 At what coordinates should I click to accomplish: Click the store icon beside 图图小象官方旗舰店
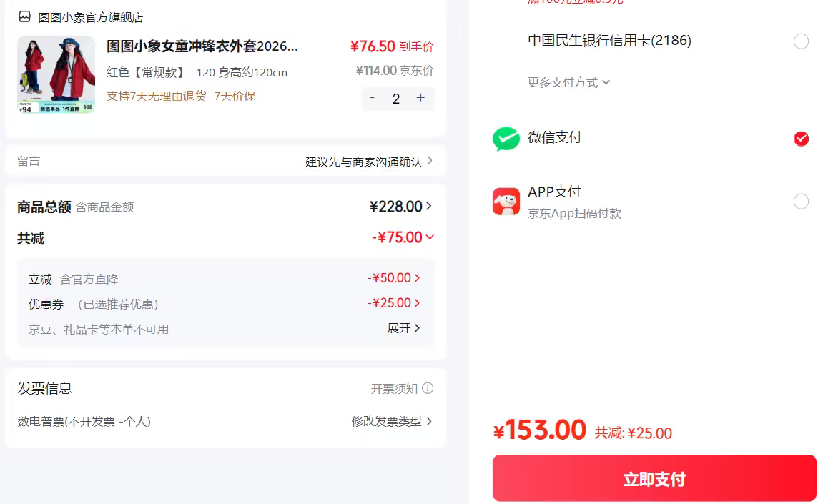(25, 16)
